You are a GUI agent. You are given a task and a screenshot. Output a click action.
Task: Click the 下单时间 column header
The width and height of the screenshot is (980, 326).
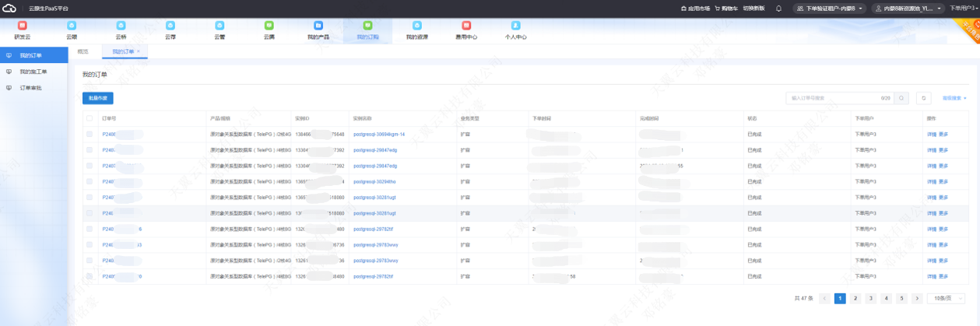pyautogui.click(x=542, y=118)
